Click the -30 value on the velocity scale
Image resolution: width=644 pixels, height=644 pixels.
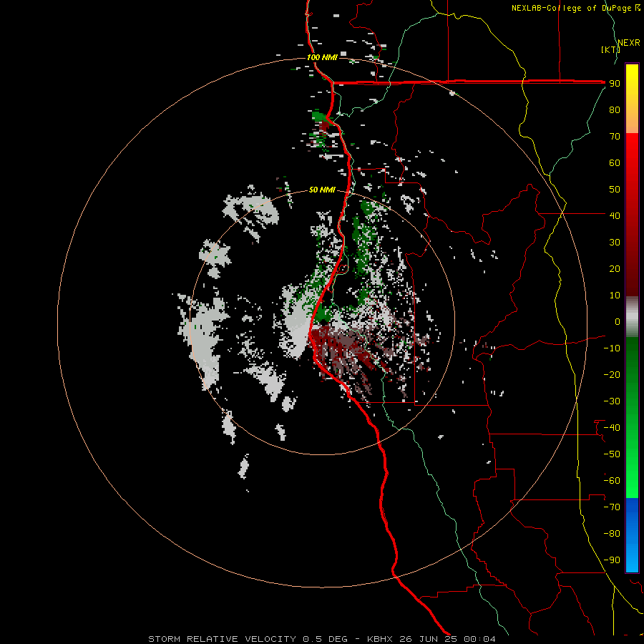(x=612, y=401)
